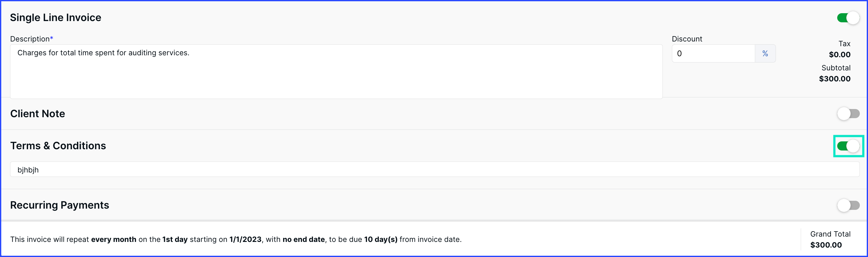868x257 pixels.
Task: Focus the Description text area
Action: [336, 71]
